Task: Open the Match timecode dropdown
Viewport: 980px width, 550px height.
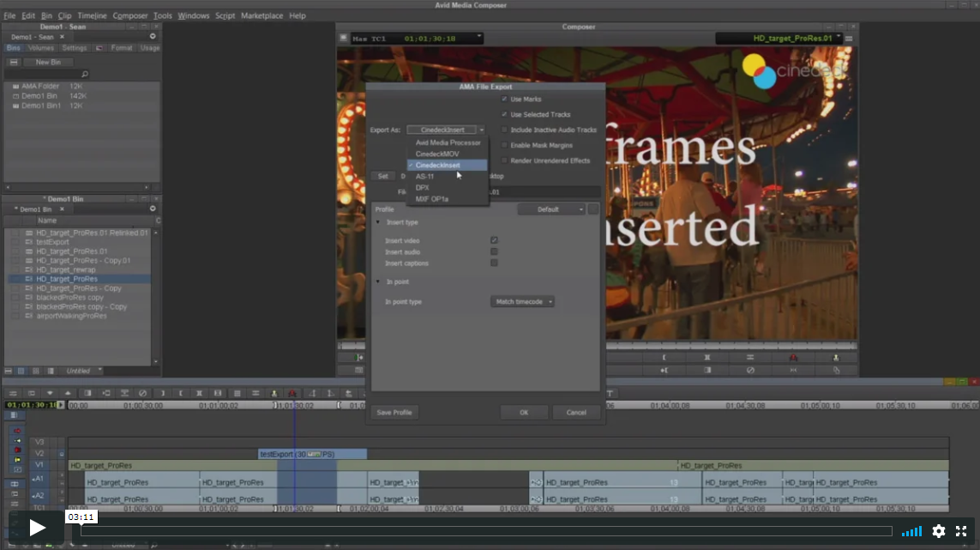Action: tap(522, 301)
